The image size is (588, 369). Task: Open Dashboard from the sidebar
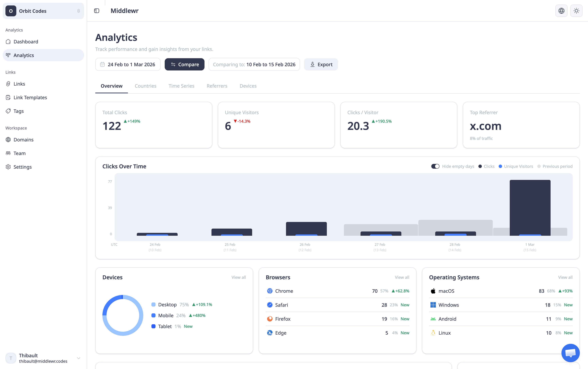(x=26, y=42)
